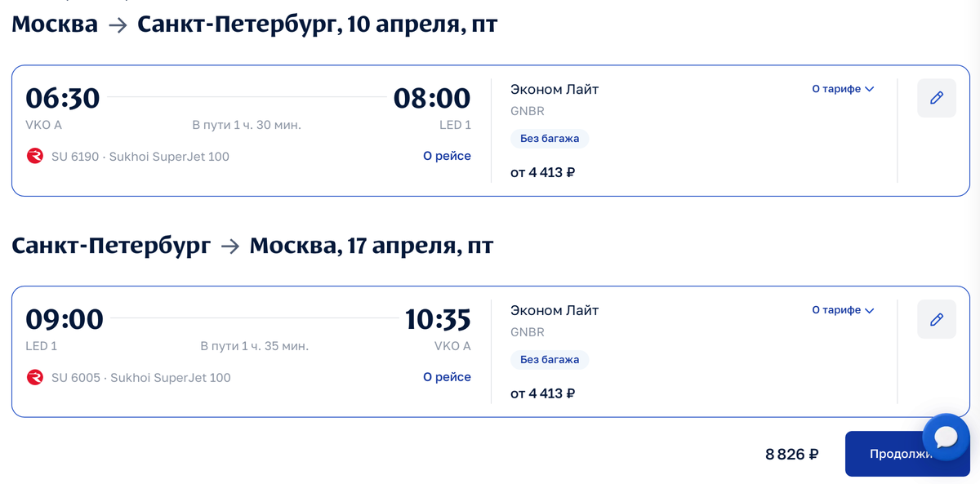Click the Без багажа tag on return flight
The height and width of the screenshot is (484, 980).
tap(550, 360)
